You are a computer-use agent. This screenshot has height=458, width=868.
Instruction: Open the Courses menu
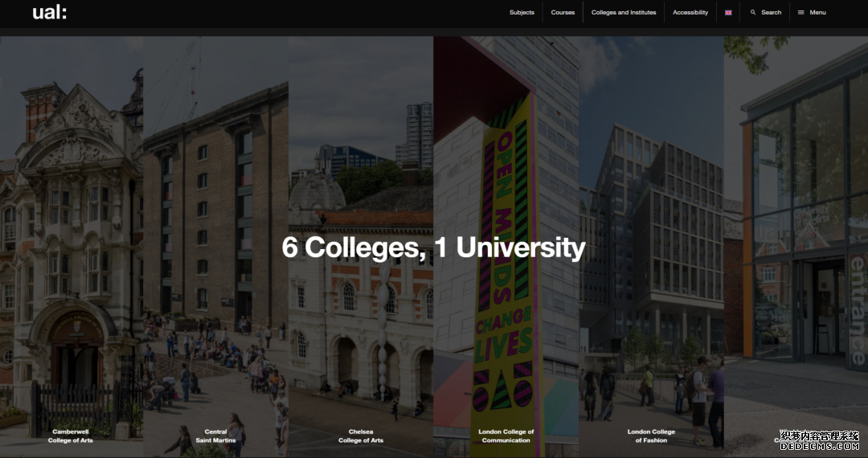tap(563, 12)
